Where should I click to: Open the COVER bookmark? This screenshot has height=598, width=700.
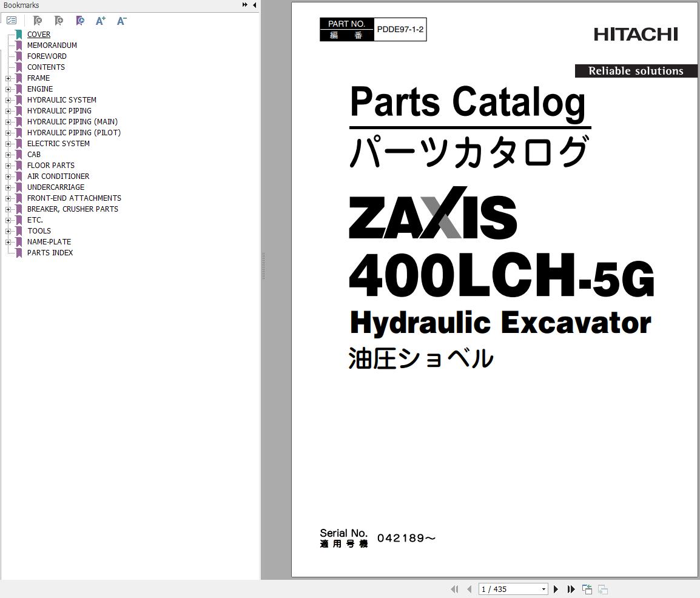pos(39,35)
